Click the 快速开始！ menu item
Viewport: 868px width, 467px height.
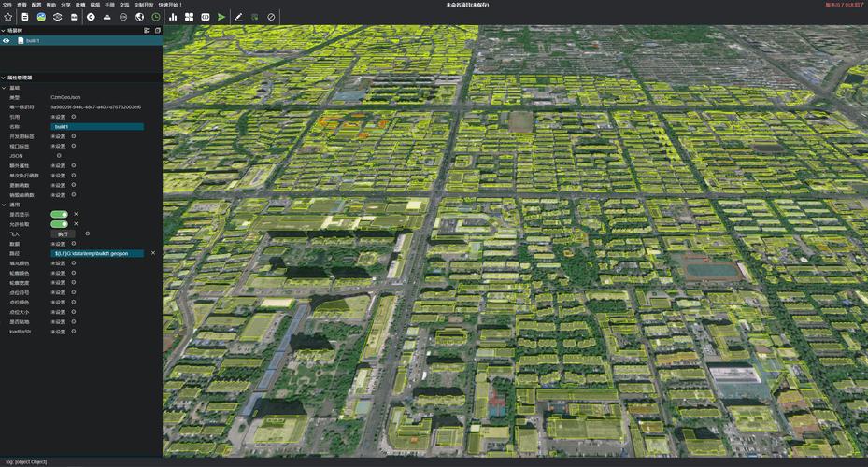click(170, 5)
